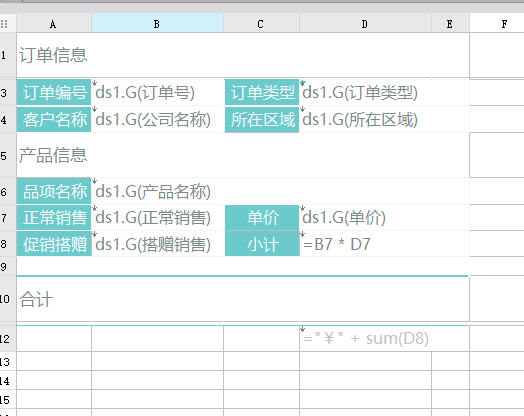The image size is (524, 416).
Task: Click the 品项名称 label cell
Action: 54,191
